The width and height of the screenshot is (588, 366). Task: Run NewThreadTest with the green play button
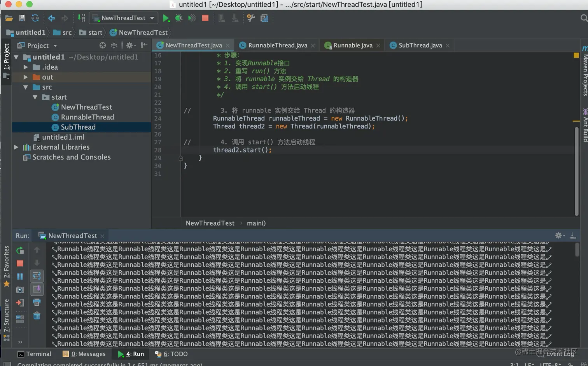[166, 18]
